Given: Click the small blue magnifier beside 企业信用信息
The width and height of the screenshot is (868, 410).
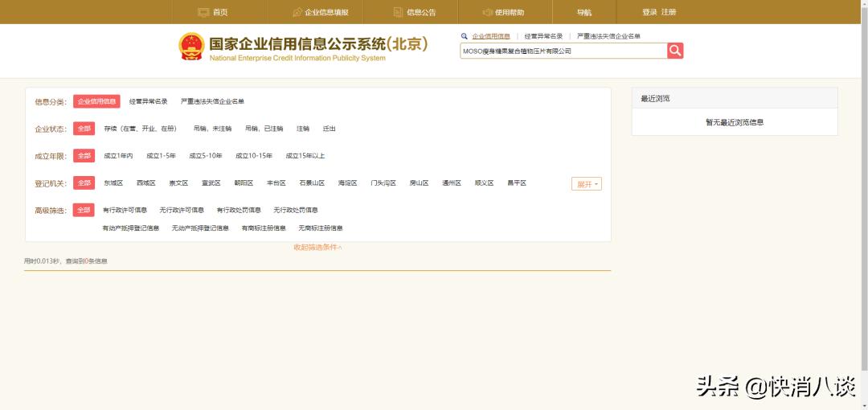Looking at the screenshot, I should [464, 36].
